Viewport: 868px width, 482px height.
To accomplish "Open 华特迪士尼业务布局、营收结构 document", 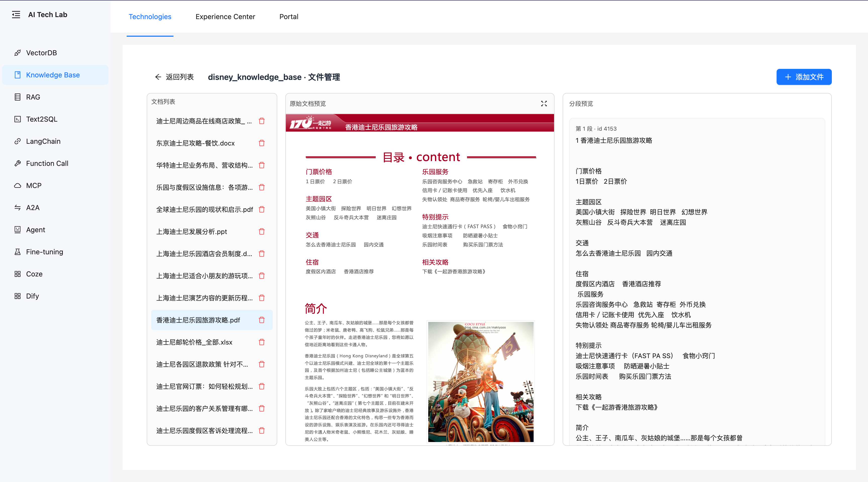I will [x=204, y=165].
